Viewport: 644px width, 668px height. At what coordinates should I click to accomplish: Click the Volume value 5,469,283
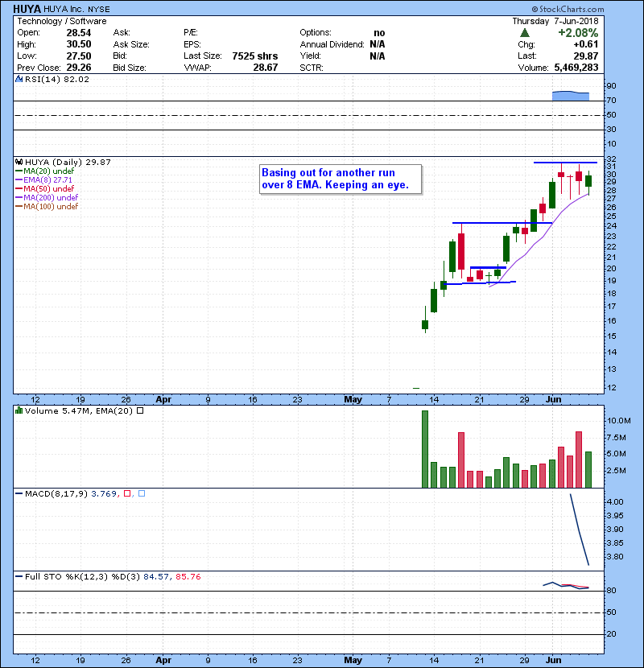pos(576,68)
